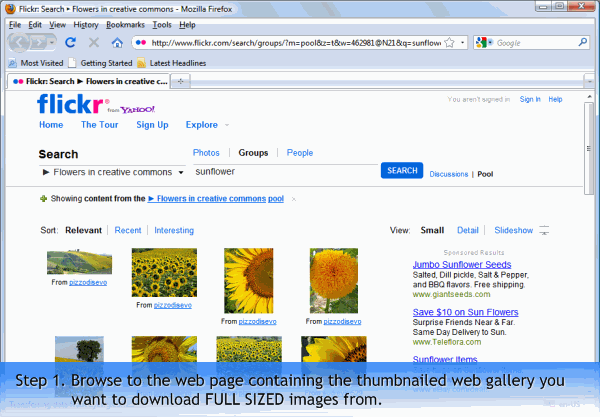
Task: Click the sunflower search text field
Action: (285, 172)
